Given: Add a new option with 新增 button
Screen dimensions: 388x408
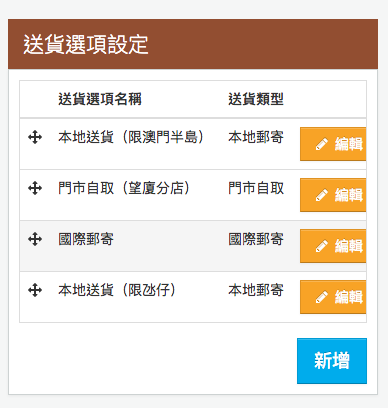Looking at the screenshot, I should click(x=332, y=361).
